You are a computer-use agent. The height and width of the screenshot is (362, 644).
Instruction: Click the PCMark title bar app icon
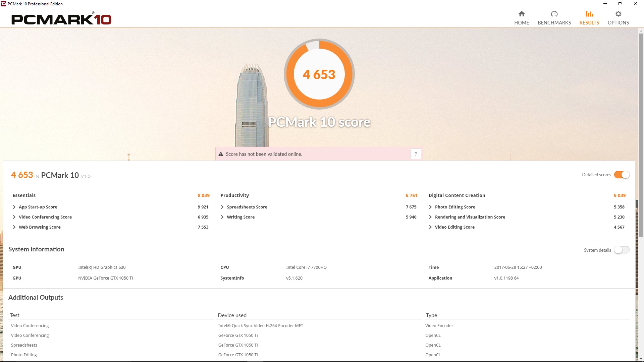3,4
